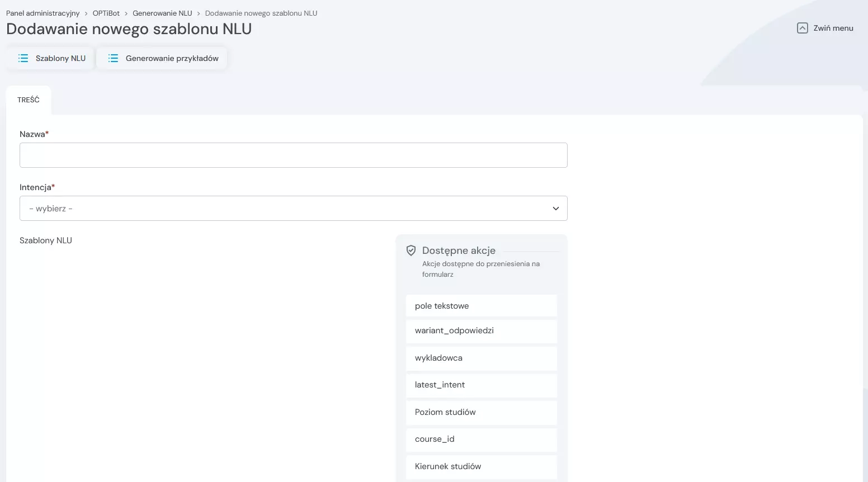Choose the Kierunek studiów action
Image resolution: width=868 pixels, height=482 pixels.
coord(481,466)
